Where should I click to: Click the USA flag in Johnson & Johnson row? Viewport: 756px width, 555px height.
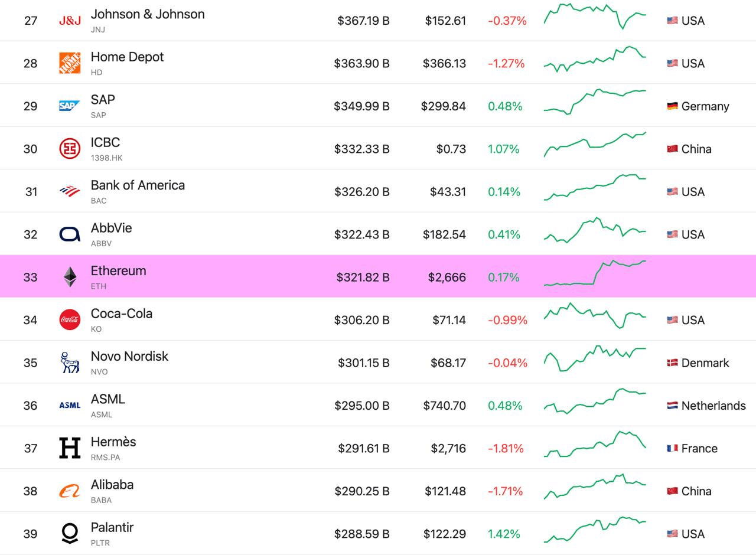pos(672,21)
